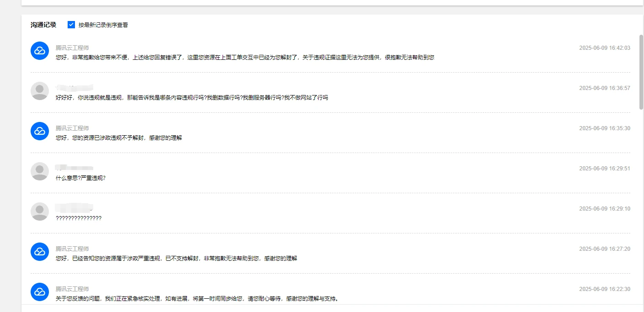Click the message "您的资源已涉政违规不予解封"

[x=119, y=137]
